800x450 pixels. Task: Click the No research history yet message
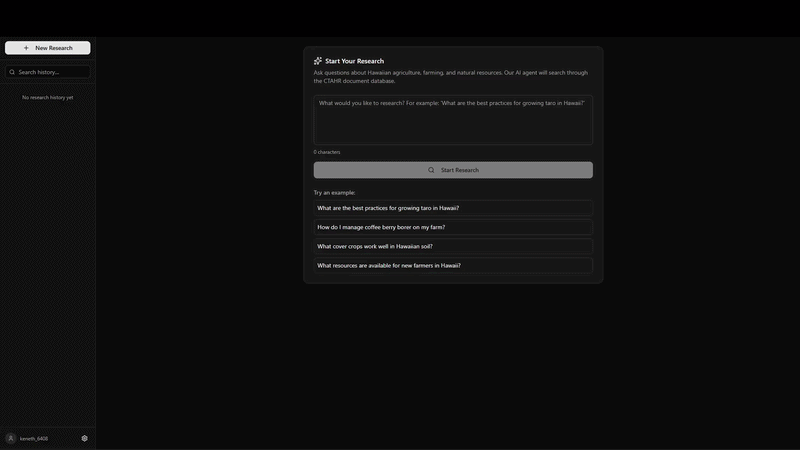coord(47,97)
